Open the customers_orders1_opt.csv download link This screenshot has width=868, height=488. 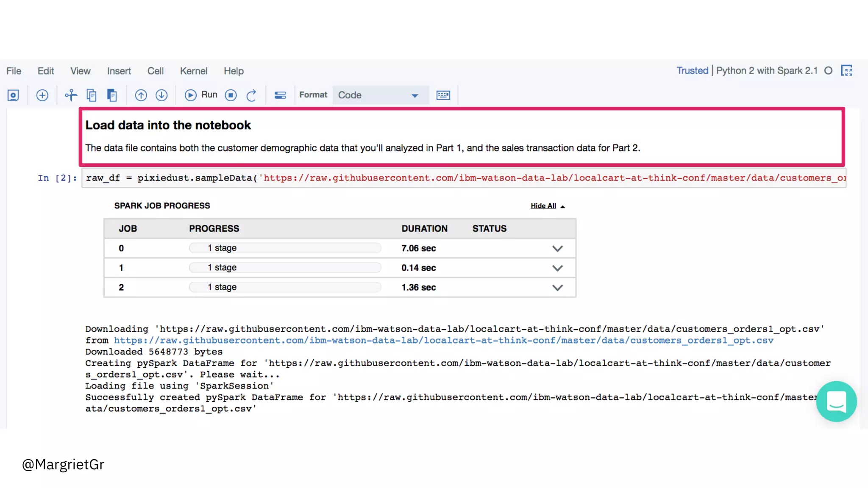click(x=443, y=341)
